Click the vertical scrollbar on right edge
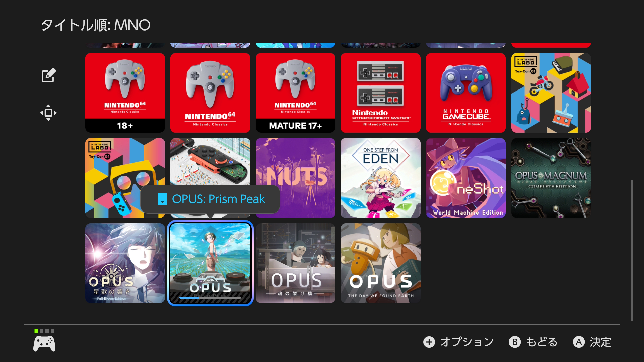The image size is (644, 362). tap(632, 250)
